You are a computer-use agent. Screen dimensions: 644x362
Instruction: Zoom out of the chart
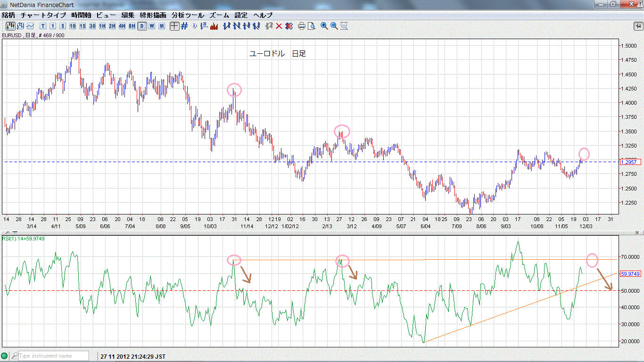point(334,26)
